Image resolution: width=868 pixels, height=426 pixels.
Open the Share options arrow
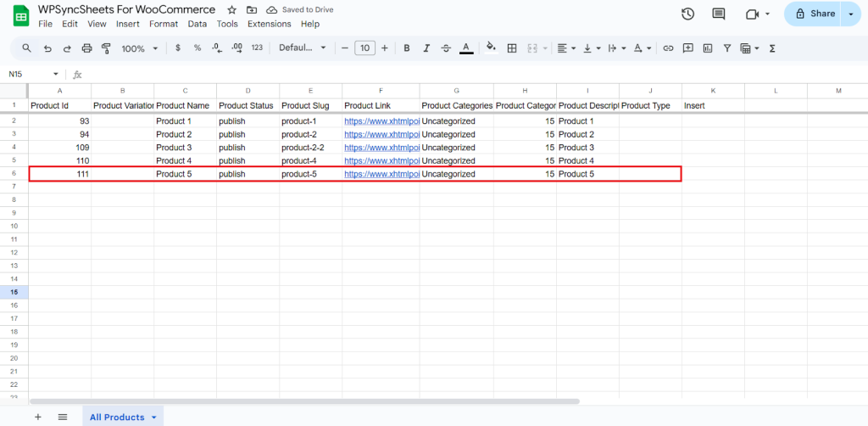pyautogui.click(x=851, y=14)
